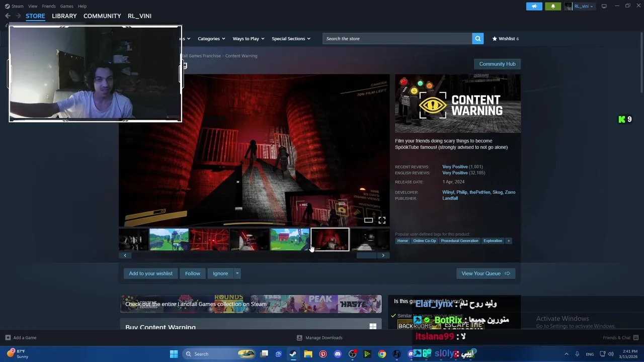This screenshot has height=362, width=644.
Task: Open the View menu
Action: point(33,6)
